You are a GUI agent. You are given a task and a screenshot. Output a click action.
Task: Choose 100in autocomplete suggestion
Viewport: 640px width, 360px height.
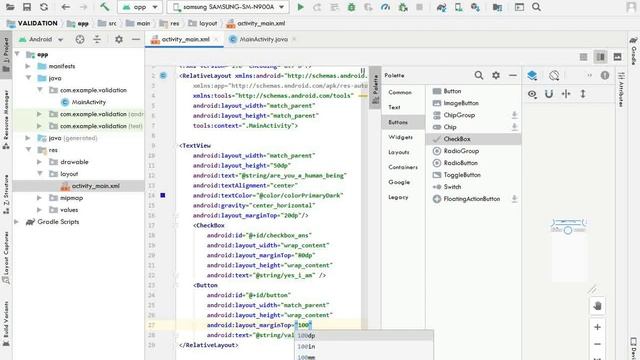[364, 346]
